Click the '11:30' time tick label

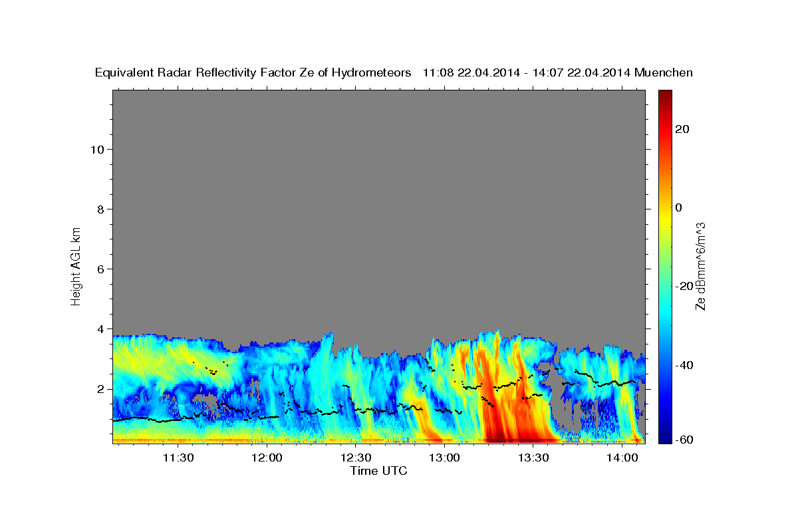pos(178,458)
